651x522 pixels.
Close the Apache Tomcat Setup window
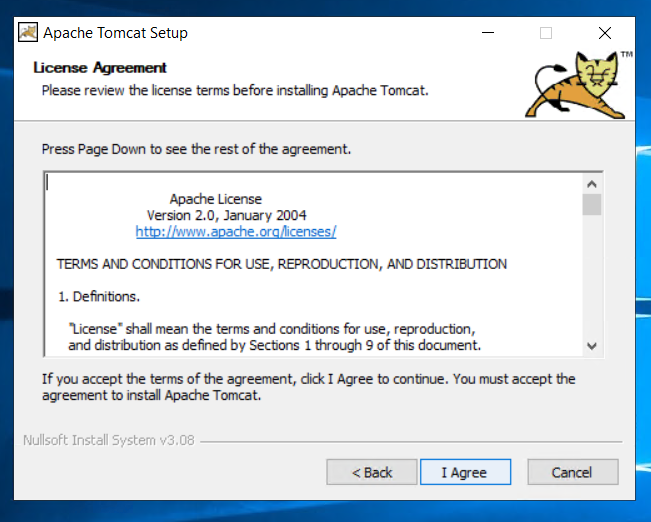click(605, 33)
